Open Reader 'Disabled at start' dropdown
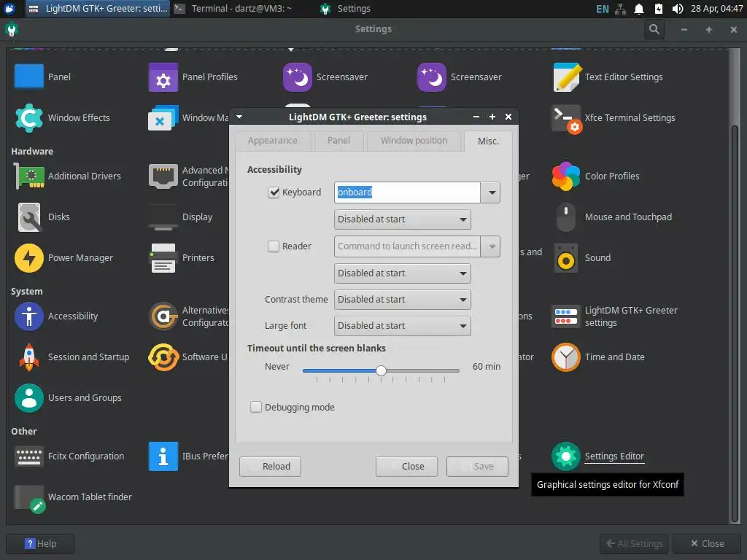Screen dimensions: 747x560 [402, 273]
